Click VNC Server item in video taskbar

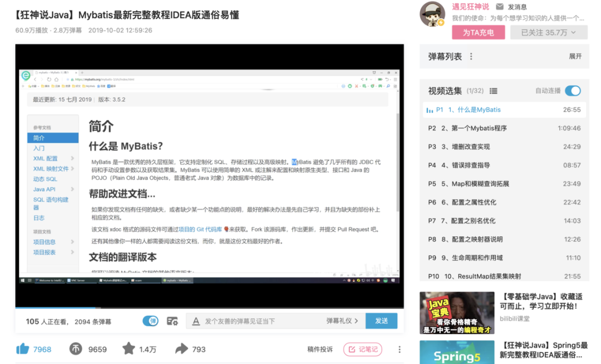coord(81,280)
